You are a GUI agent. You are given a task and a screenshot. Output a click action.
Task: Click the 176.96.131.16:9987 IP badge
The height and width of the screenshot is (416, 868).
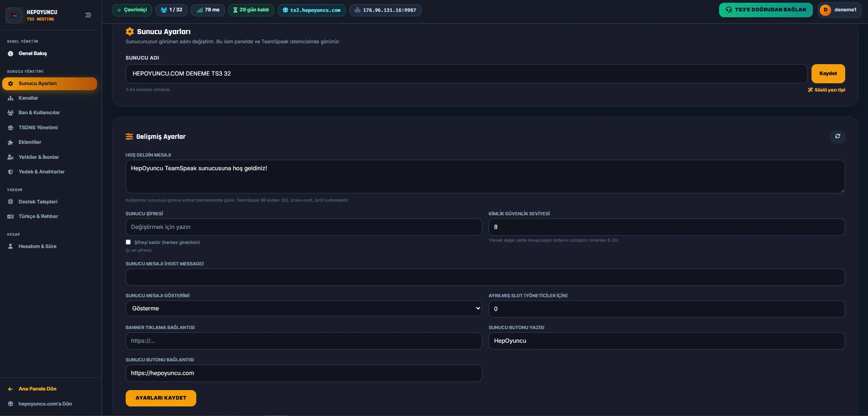pyautogui.click(x=385, y=10)
